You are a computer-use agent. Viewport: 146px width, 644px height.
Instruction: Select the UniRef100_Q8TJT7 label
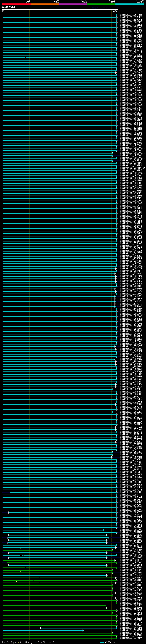pyautogui.click(x=131, y=623)
